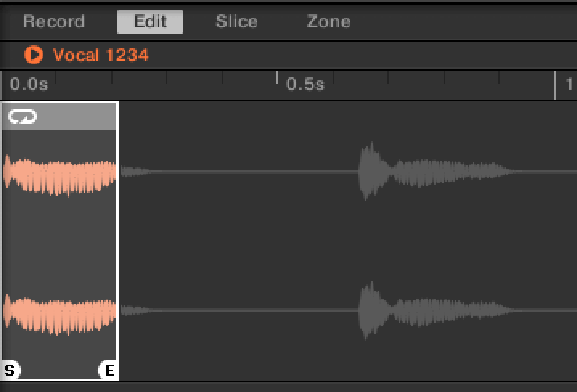This screenshot has height=392, width=577.
Task: Click the 1 second timeline marker
Action: [567, 84]
